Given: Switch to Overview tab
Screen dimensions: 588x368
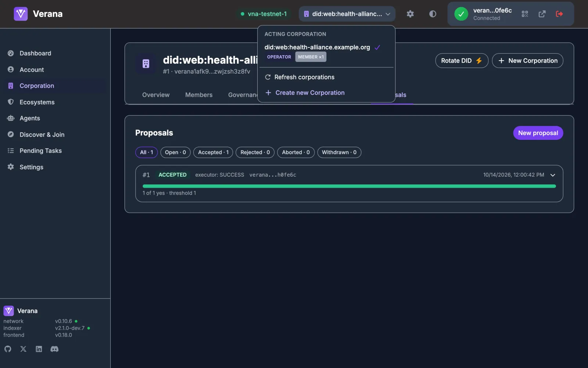Looking at the screenshot, I should click(x=156, y=95).
